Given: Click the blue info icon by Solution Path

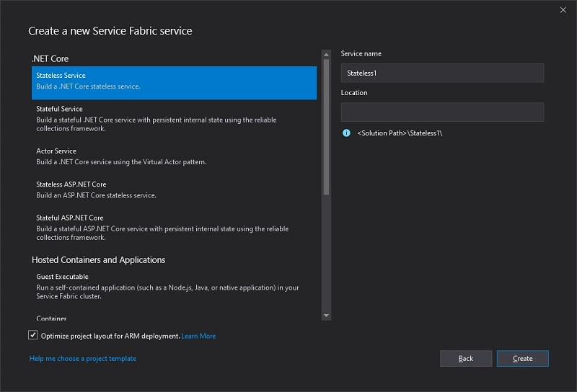Looking at the screenshot, I should pyautogui.click(x=346, y=133).
